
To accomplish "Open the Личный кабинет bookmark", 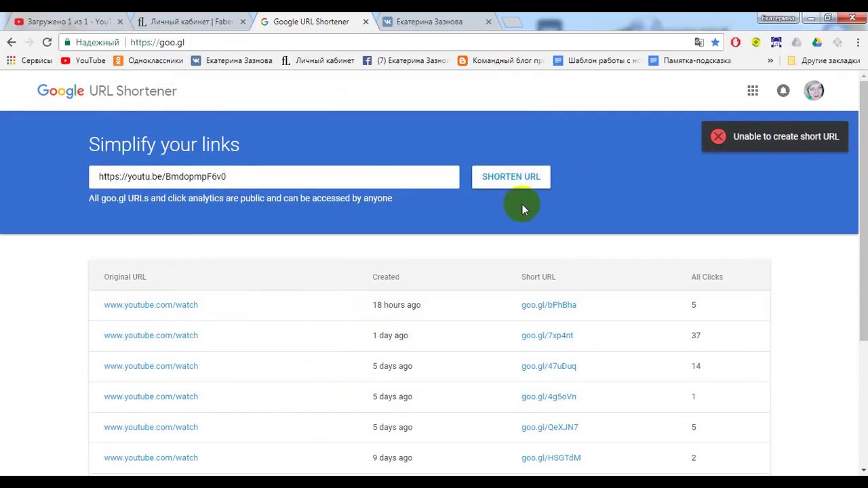I will click(x=317, y=60).
